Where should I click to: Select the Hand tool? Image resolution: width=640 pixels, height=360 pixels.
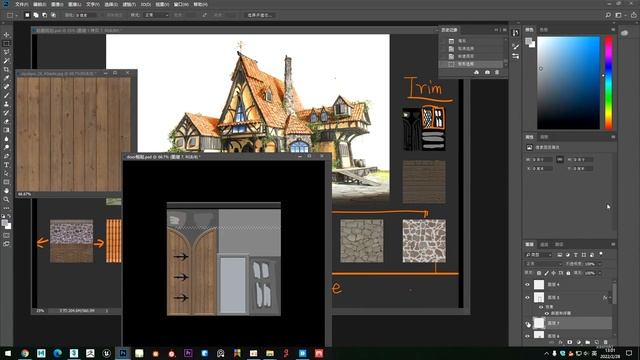click(7, 191)
